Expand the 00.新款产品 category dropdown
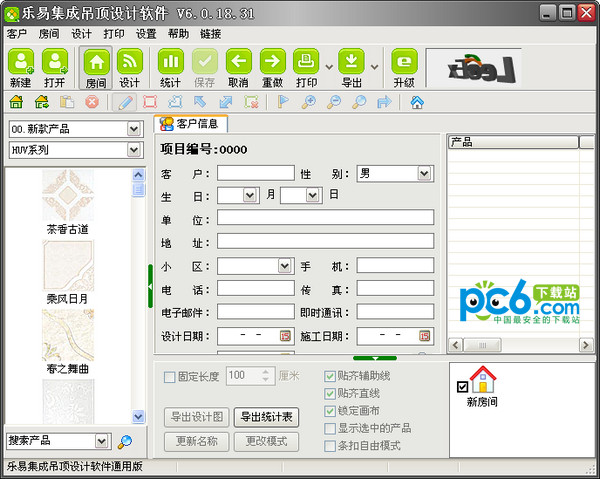This screenshot has height=479, width=600. coord(134,130)
